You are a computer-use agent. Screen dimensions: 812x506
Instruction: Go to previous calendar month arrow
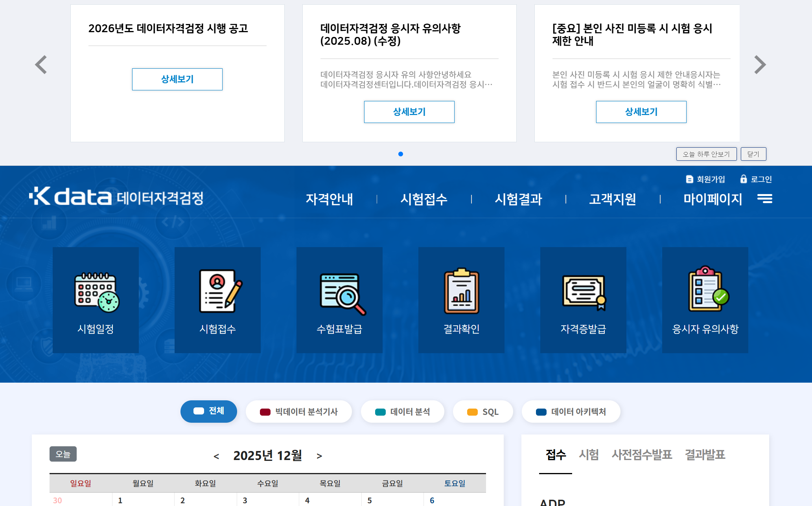216,456
